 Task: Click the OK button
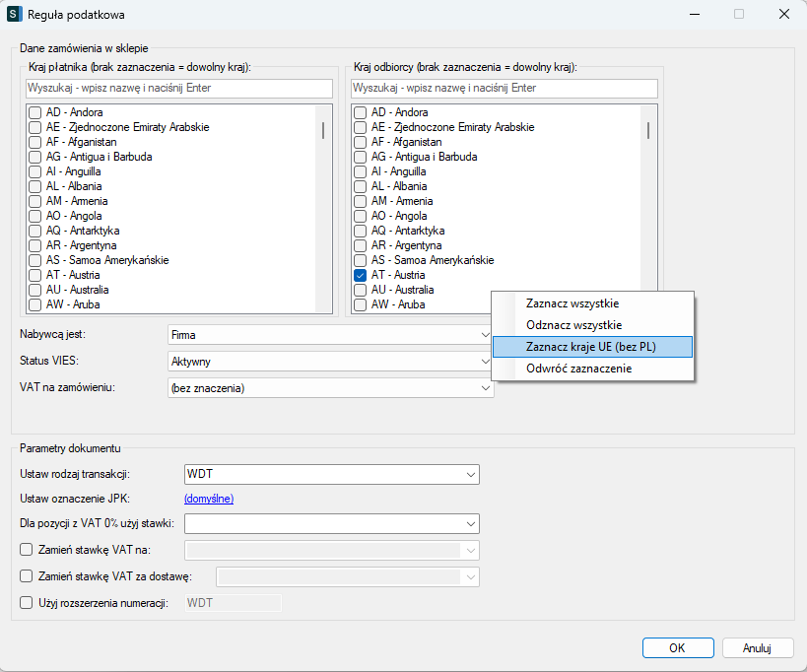pyautogui.click(x=677, y=648)
